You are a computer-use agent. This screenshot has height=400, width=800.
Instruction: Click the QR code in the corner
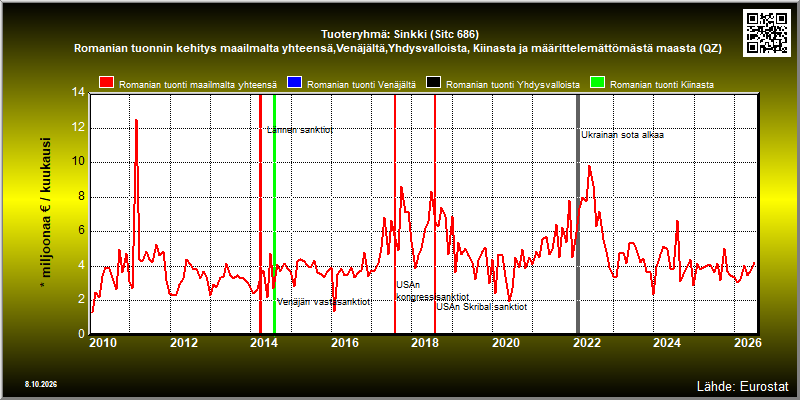click(x=767, y=33)
